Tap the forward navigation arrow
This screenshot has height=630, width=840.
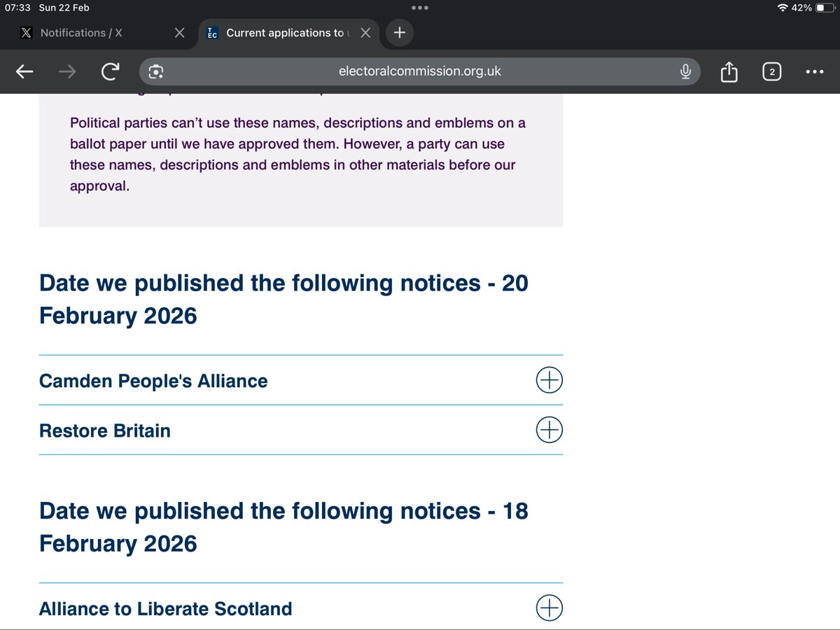tap(67, 71)
